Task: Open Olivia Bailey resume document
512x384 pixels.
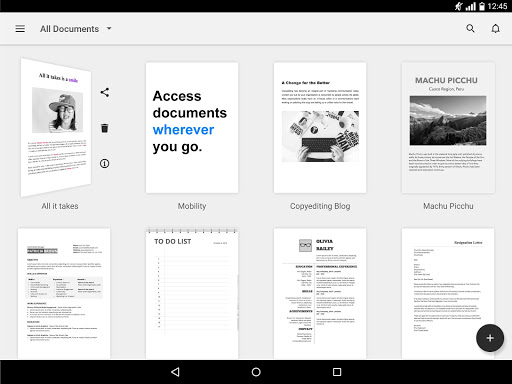Action: tap(320, 293)
